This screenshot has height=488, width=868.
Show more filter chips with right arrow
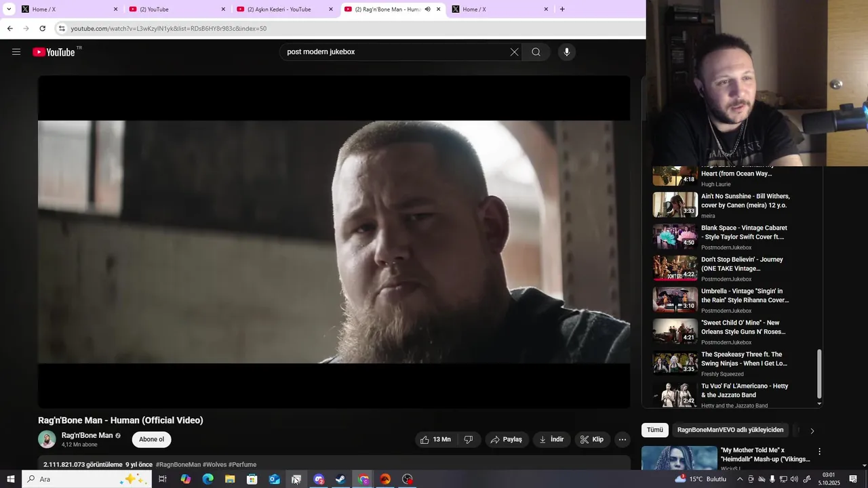coord(812,430)
